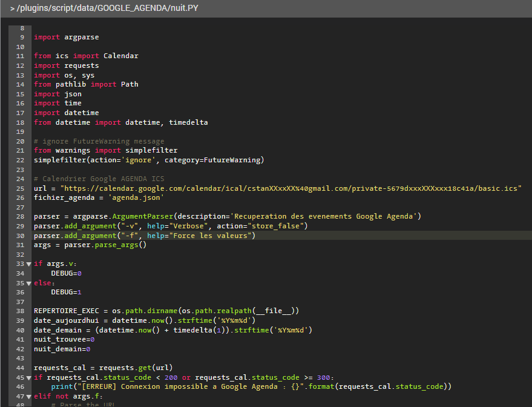Collapse the 'elif not args.f:' block at line 47
The width and height of the screenshot is (532, 407).
pyautogui.click(x=29, y=397)
